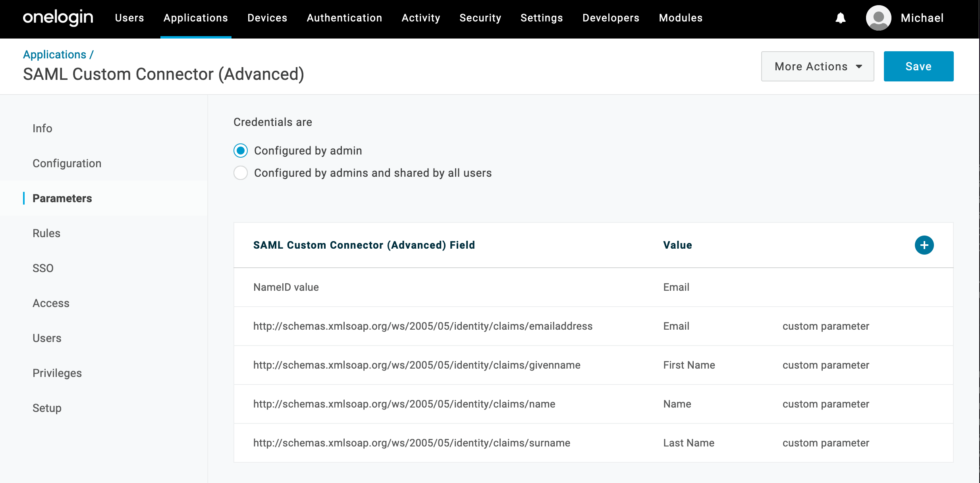Select 'Configured by admin' radio button
The image size is (980, 483).
pos(241,151)
